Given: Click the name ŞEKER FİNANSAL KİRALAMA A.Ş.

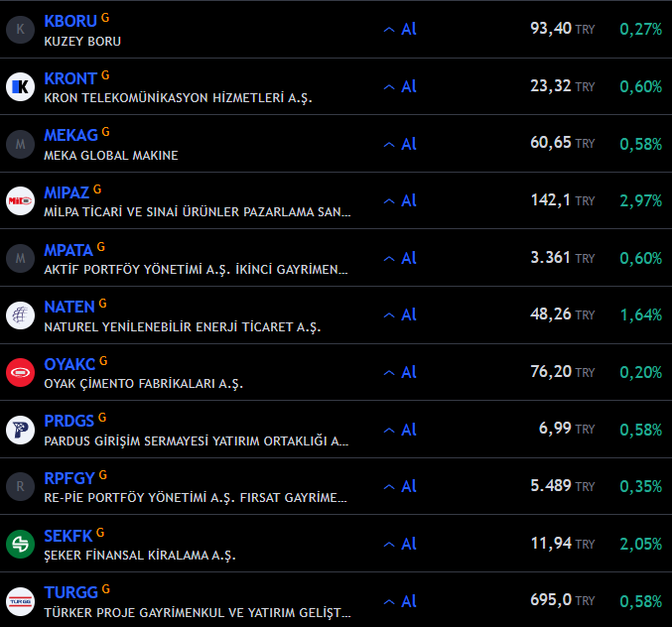Looking at the screenshot, I should (140, 556).
